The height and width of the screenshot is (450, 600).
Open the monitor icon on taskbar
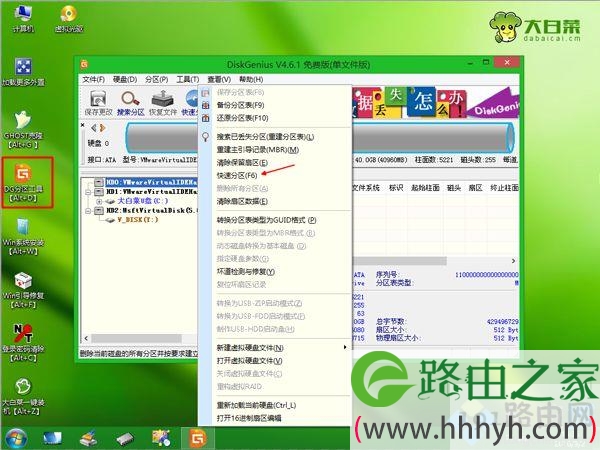tap(52, 439)
